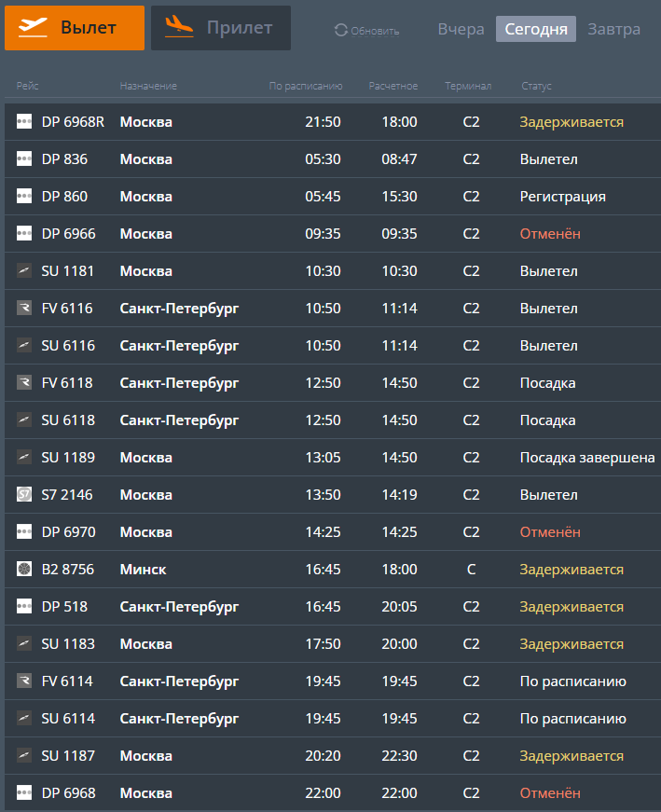
Task: Select flight number SU 6118
Action: [x=68, y=420]
